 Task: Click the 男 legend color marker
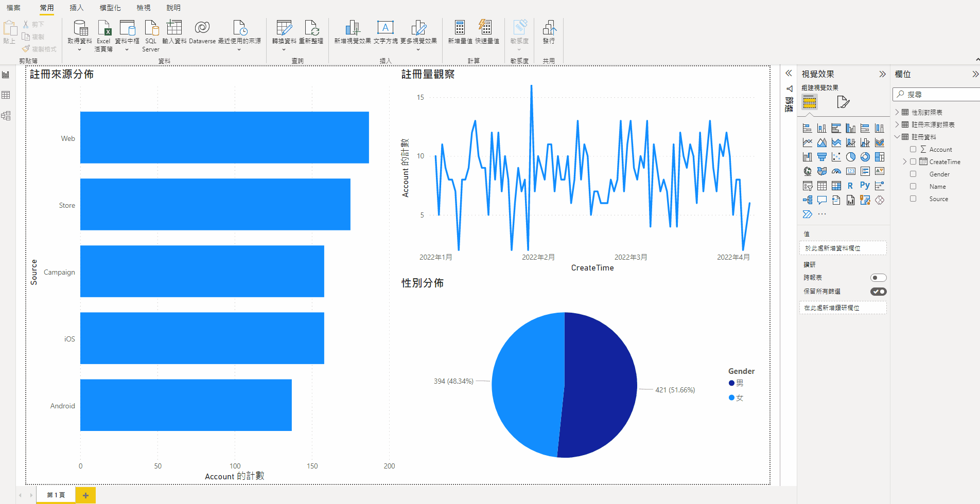pyautogui.click(x=731, y=383)
